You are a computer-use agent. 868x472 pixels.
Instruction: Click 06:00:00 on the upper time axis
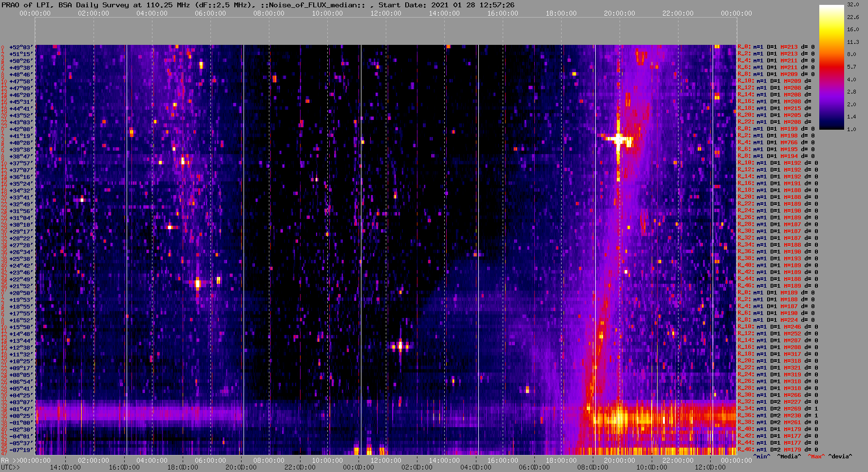210,14
